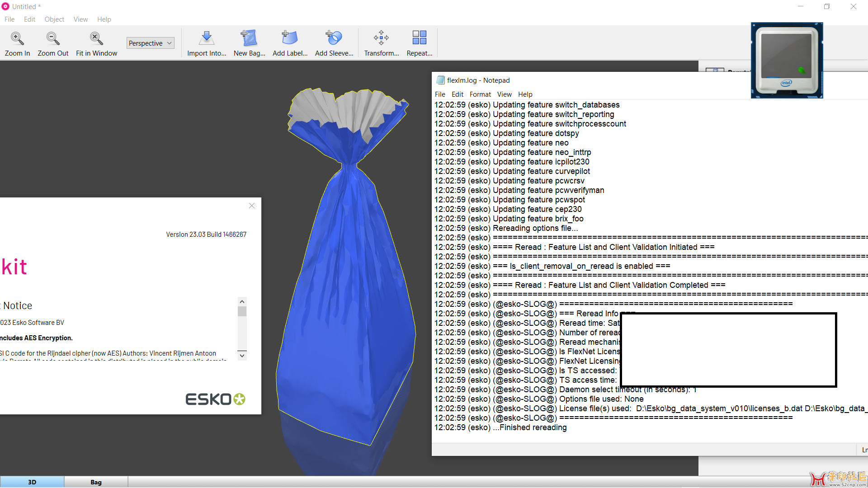This screenshot has width=868, height=488.
Task: Click the Intel processor thumbnail image
Action: click(x=787, y=60)
